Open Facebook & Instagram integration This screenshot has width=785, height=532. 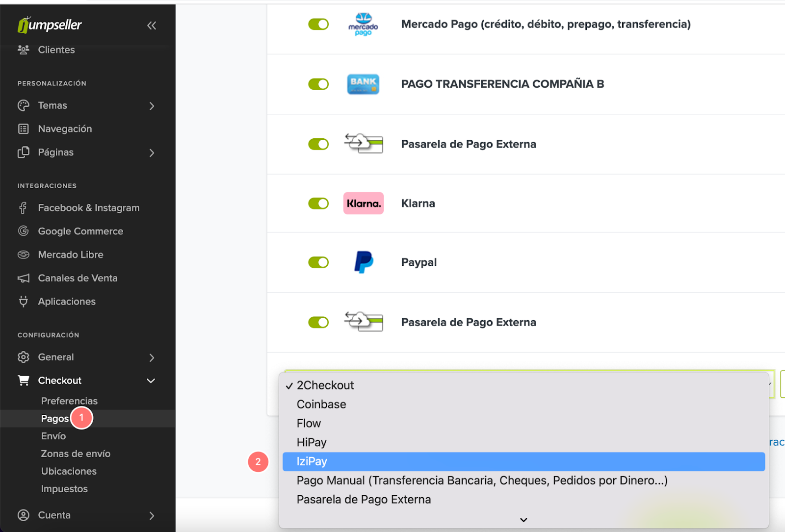(x=89, y=208)
